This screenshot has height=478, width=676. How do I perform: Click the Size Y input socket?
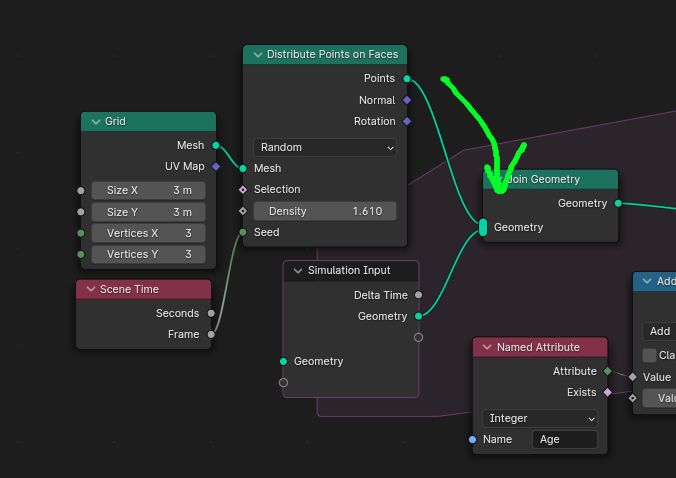tap(81, 212)
